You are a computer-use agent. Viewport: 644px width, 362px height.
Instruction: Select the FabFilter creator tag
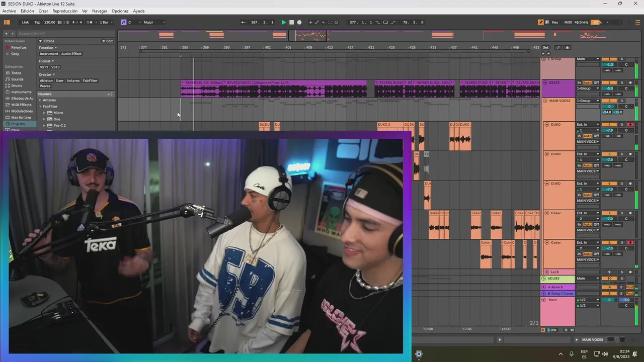(x=90, y=80)
